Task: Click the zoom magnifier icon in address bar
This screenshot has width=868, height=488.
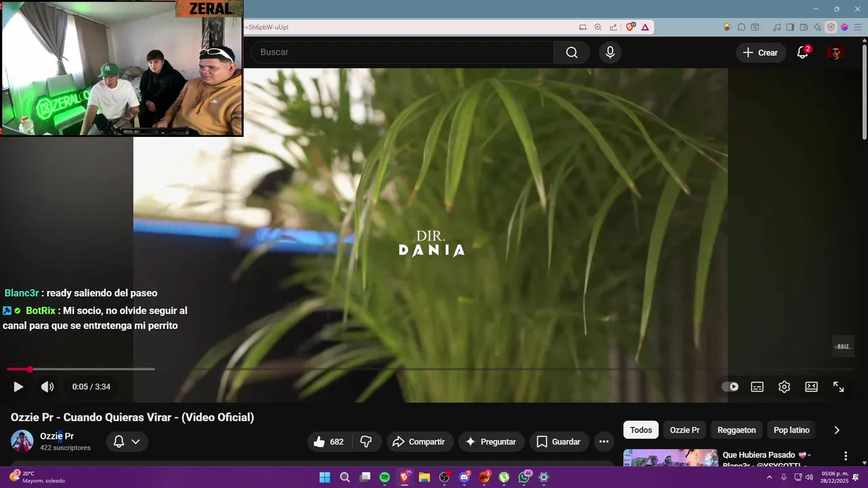Action: click(x=598, y=27)
